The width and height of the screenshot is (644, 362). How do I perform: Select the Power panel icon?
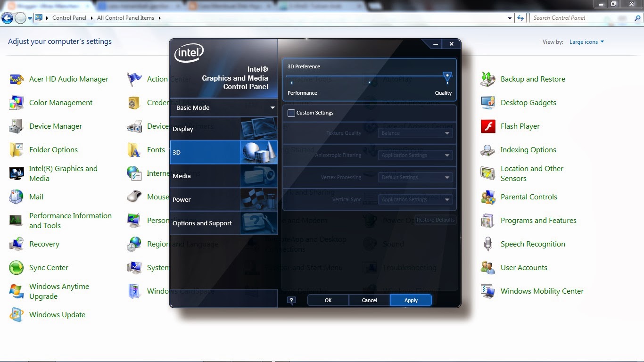(182, 199)
